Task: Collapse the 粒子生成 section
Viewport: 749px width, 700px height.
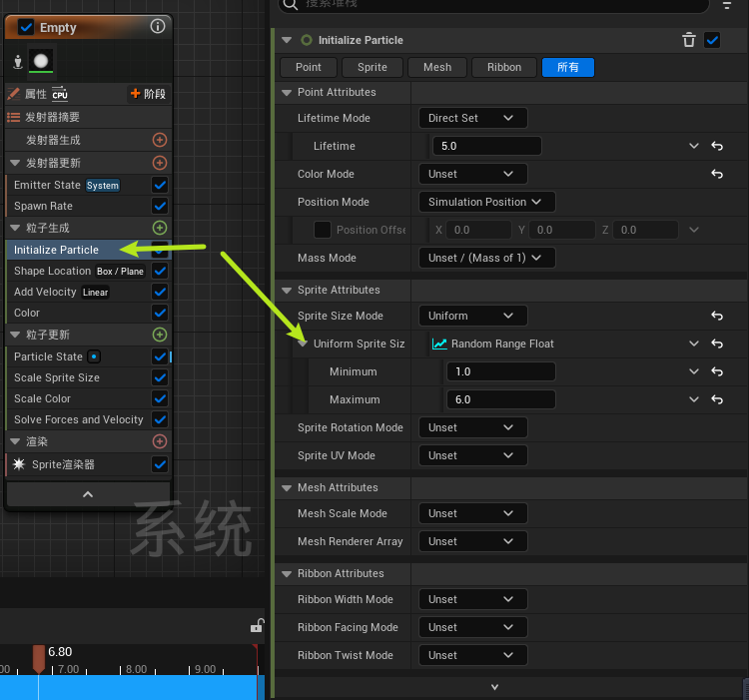Action: [15, 228]
